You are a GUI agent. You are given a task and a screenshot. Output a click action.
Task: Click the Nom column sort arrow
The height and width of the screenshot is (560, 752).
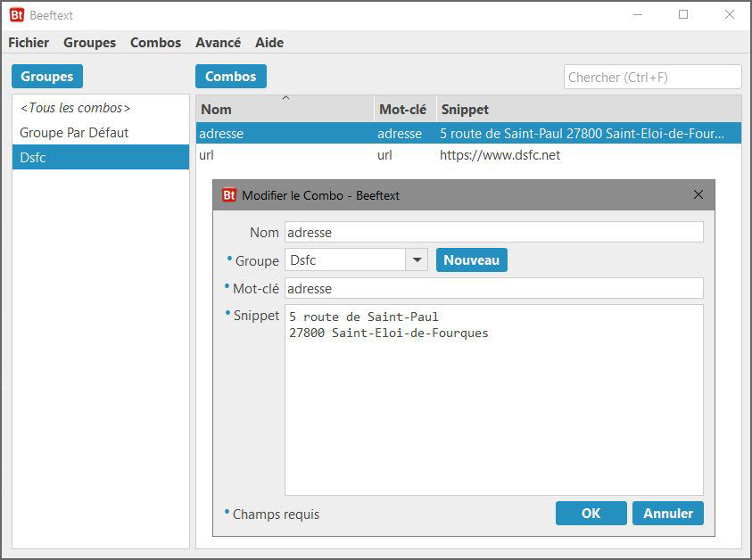tap(285, 98)
